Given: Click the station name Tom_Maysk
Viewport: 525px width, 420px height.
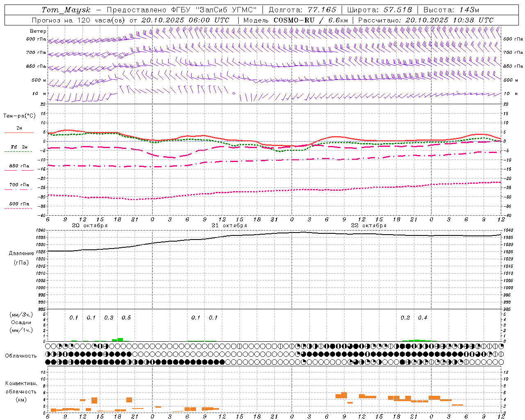Looking at the screenshot, I should point(66,10).
